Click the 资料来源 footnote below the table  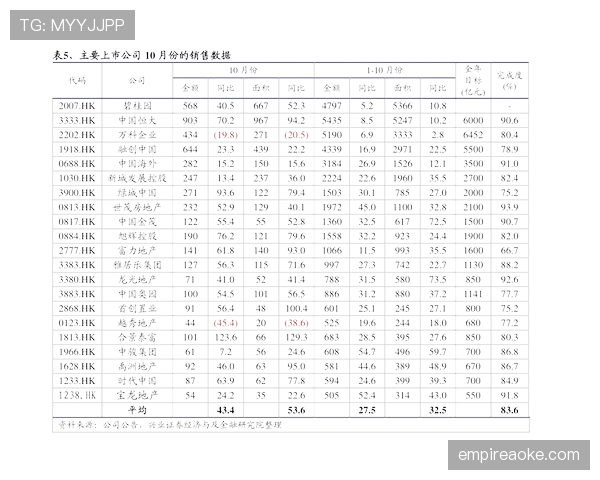pos(170,425)
